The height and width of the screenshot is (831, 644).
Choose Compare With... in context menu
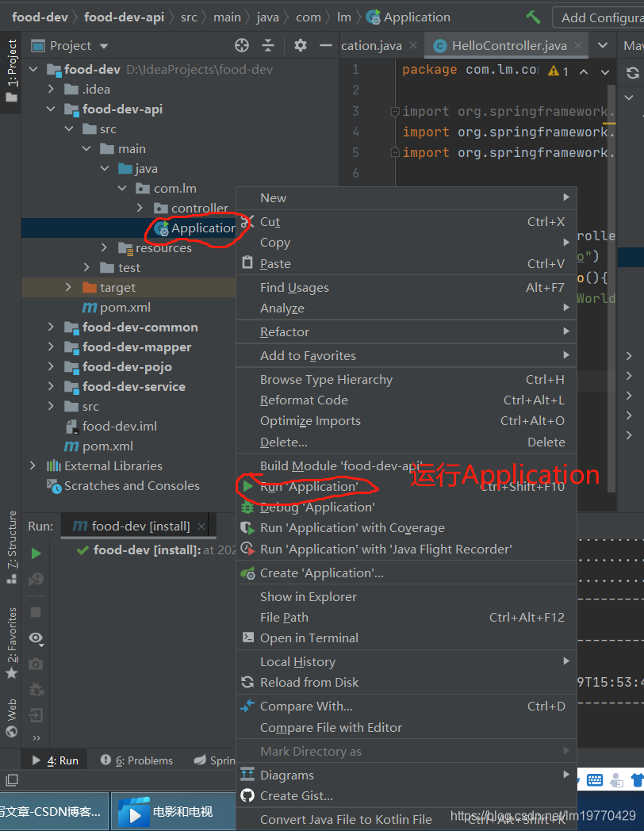[406, 706]
